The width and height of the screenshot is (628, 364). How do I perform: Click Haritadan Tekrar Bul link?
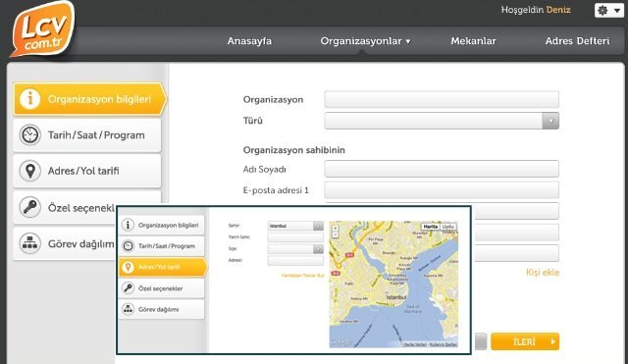pyautogui.click(x=302, y=276)
